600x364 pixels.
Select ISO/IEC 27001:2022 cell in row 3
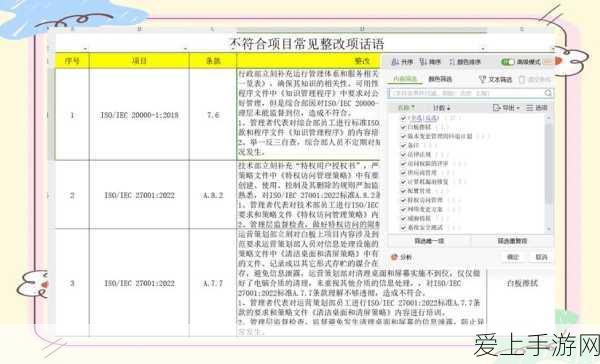click(x=139, y=283)
